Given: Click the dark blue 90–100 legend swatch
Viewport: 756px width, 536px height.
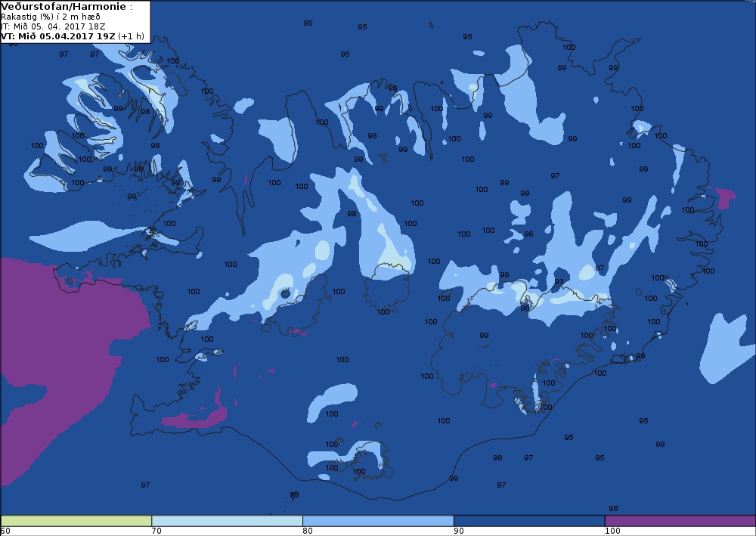Looking at the screenshot, I should tap(529, 521).
